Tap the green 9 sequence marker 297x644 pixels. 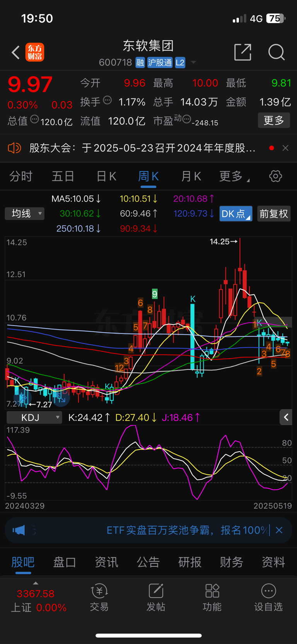155,294
